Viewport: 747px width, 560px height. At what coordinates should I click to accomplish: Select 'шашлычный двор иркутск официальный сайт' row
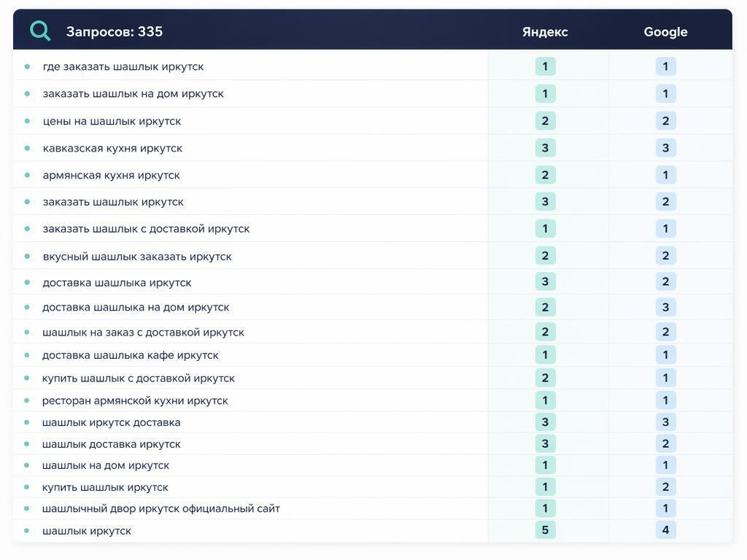coord(373,508)
